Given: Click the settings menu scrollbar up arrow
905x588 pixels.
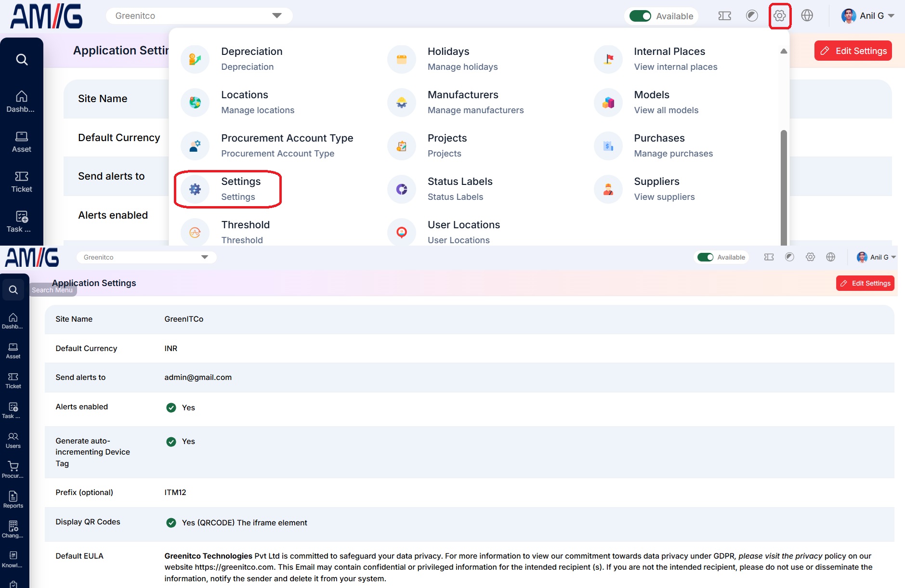Looking at the screenshot, I should click(784, 51).
